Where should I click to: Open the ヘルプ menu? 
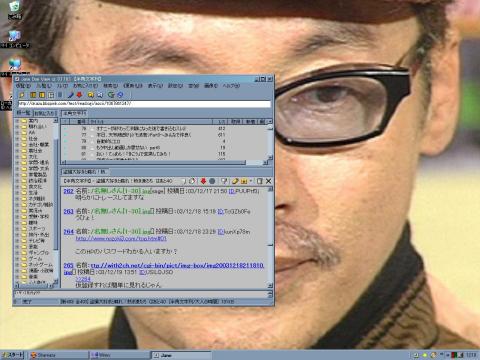[x=231, y=86]
